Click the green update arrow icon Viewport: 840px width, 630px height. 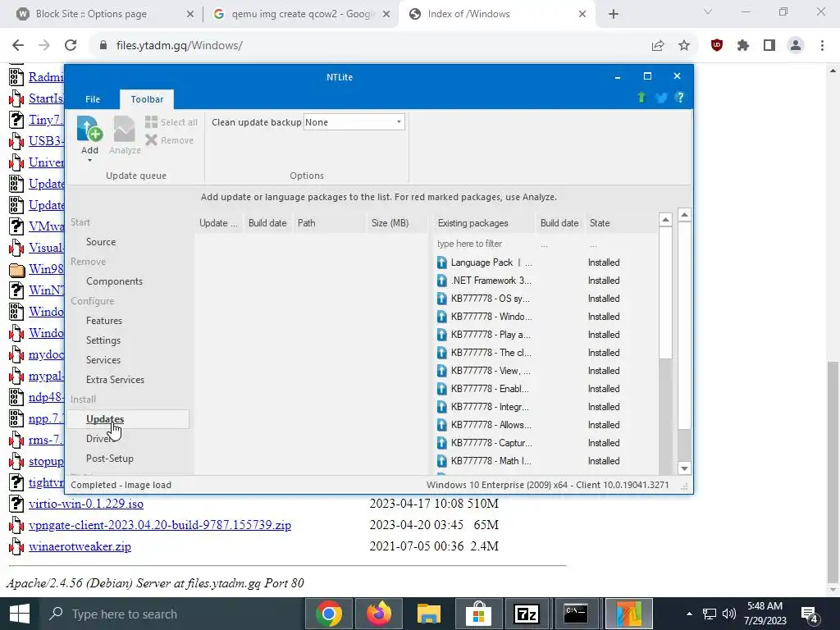click(641, 98)
